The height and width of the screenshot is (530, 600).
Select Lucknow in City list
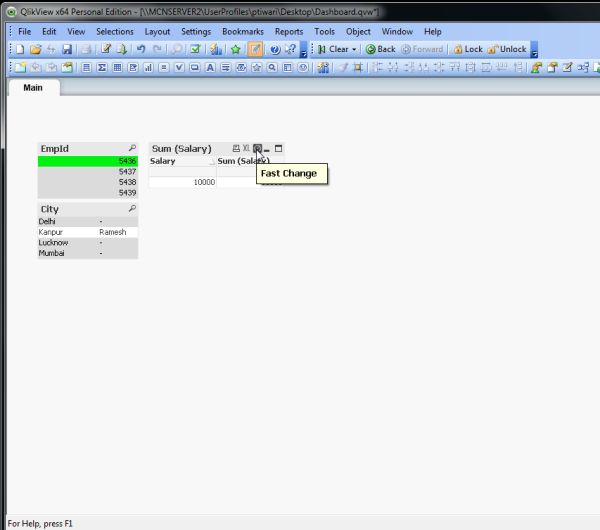[x=88, y=243]
